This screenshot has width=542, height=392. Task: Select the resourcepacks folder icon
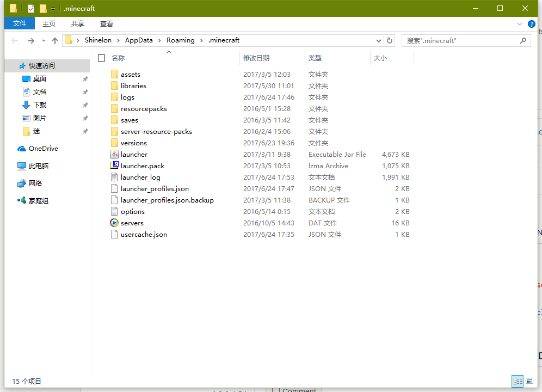(114, 109)
